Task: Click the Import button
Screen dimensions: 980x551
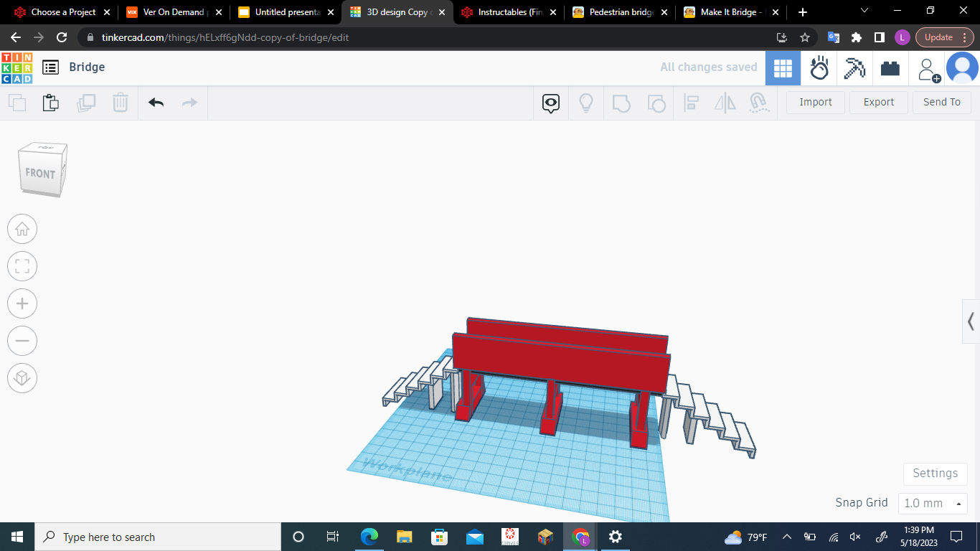Action: (815, 102)
